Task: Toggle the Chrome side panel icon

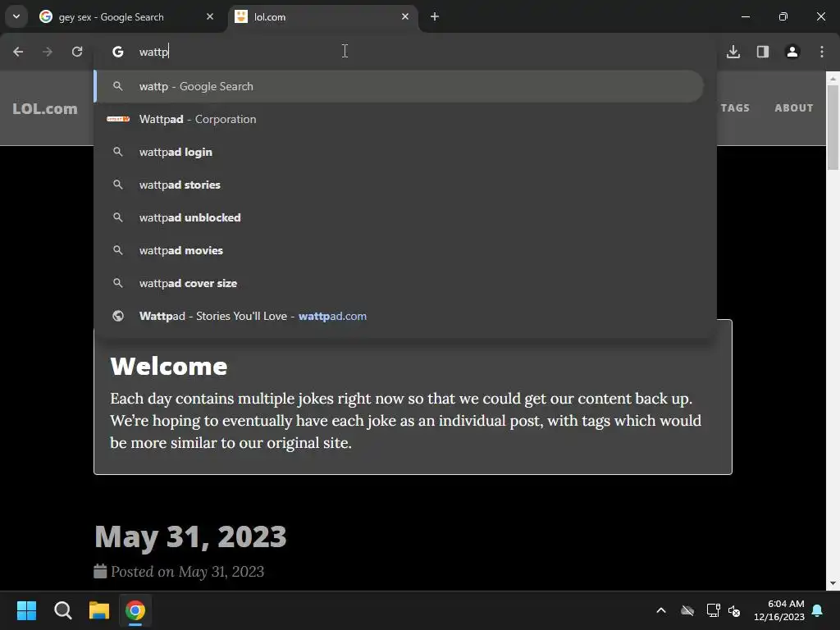Action: click(x=763, y=52)
